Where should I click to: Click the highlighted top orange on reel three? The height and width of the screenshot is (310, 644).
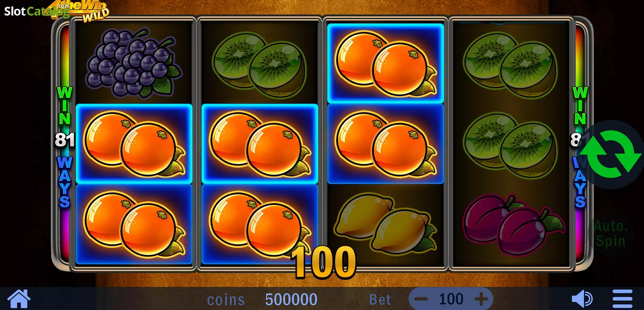tap(386, 63)
